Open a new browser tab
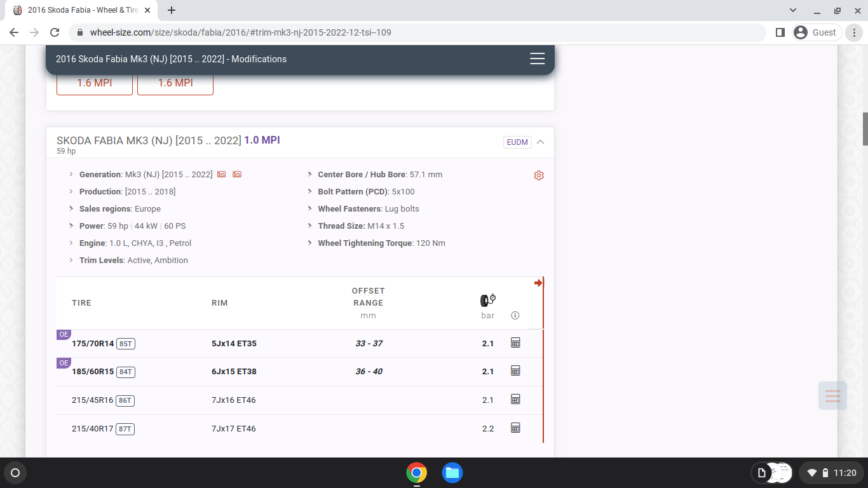This screenshot has width=868, height=488. [x=172, y=10]
